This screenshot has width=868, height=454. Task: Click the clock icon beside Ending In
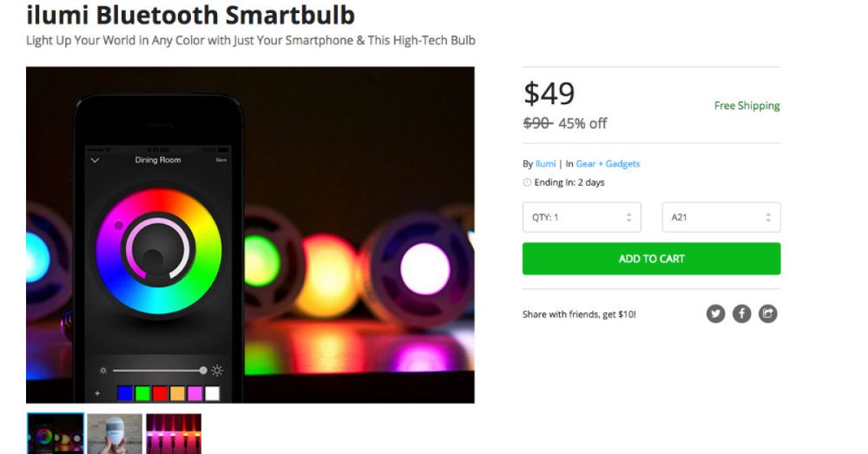tap(527, 182)
